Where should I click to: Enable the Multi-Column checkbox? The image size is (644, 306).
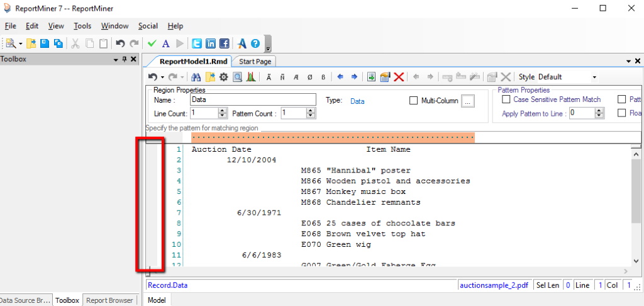coord(413,101)
